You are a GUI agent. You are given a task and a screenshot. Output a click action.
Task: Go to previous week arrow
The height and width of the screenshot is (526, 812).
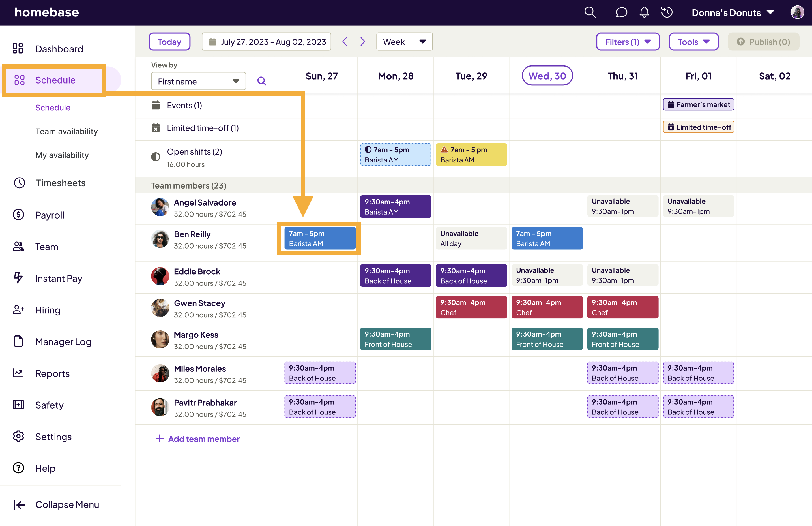click(345, 42)
